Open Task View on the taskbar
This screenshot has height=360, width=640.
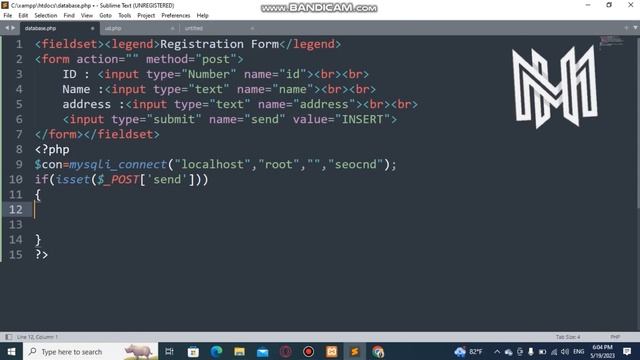click(x=169, y=351)
